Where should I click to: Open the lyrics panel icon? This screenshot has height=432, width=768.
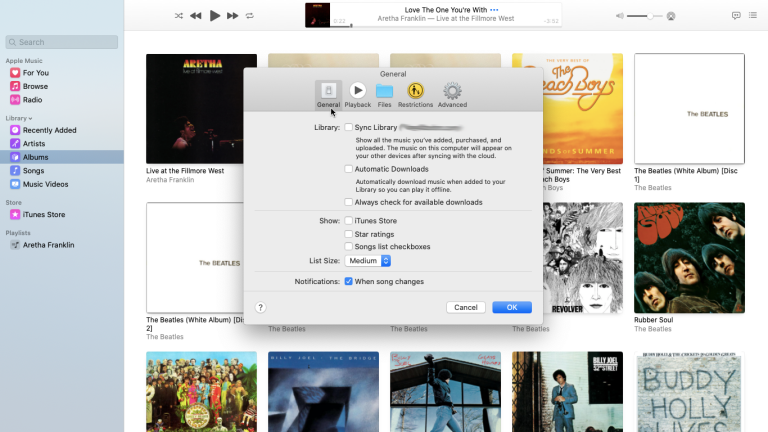click(736, 16)
